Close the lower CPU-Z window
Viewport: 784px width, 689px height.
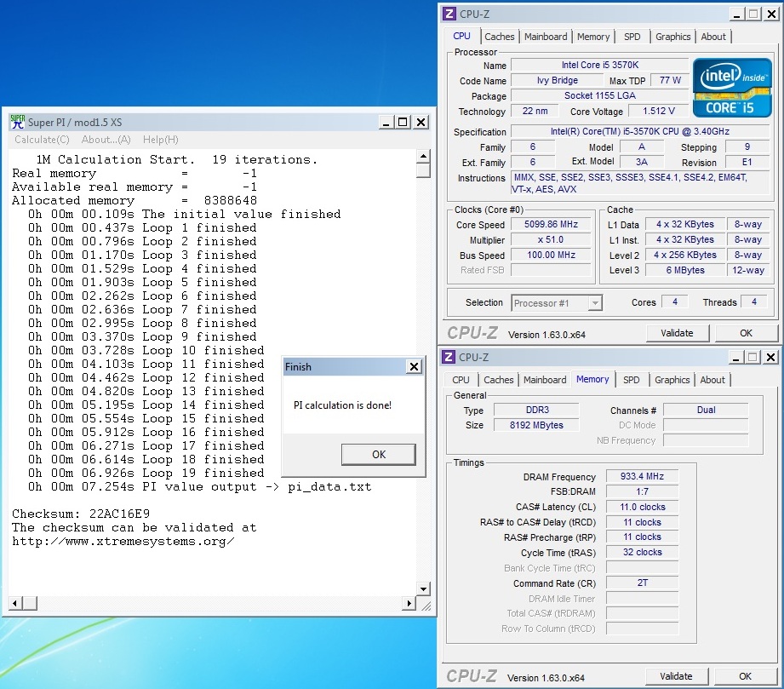[x=771, y=357]
